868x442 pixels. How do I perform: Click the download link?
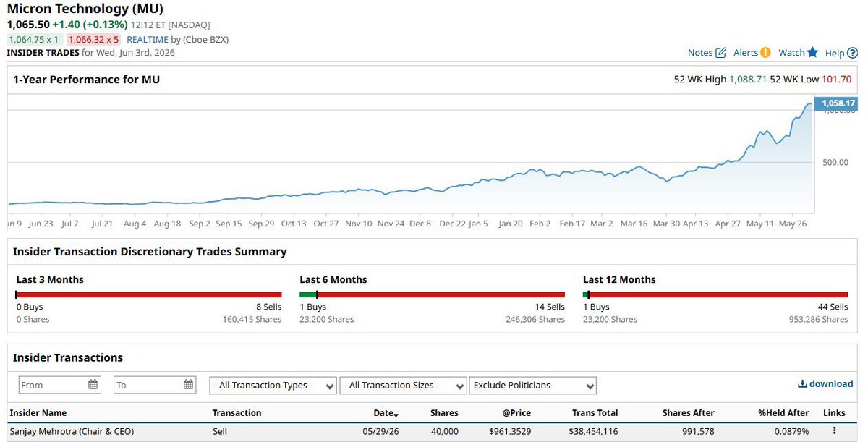(x=825, y=384)
